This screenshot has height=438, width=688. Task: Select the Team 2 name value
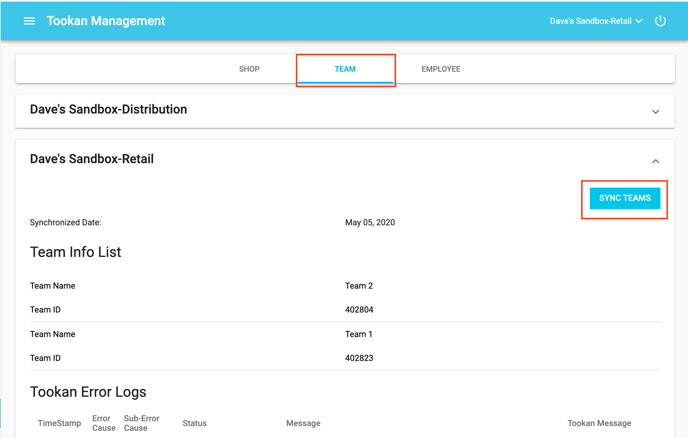coord(359,286)
